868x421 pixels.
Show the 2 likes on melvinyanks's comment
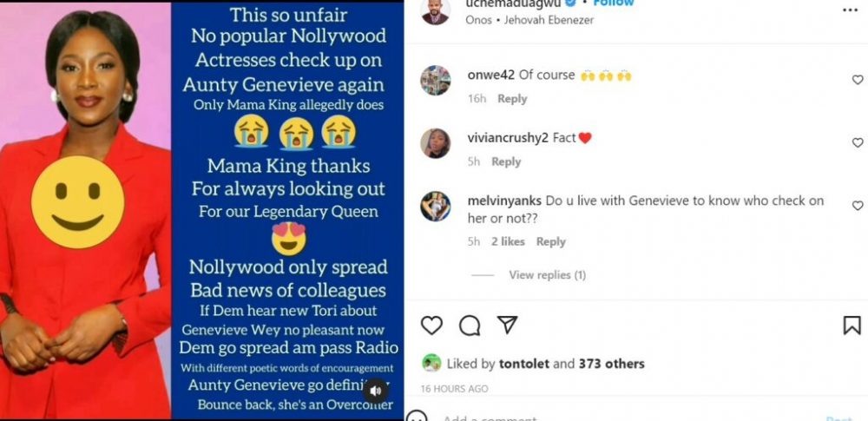coord(508,241)
